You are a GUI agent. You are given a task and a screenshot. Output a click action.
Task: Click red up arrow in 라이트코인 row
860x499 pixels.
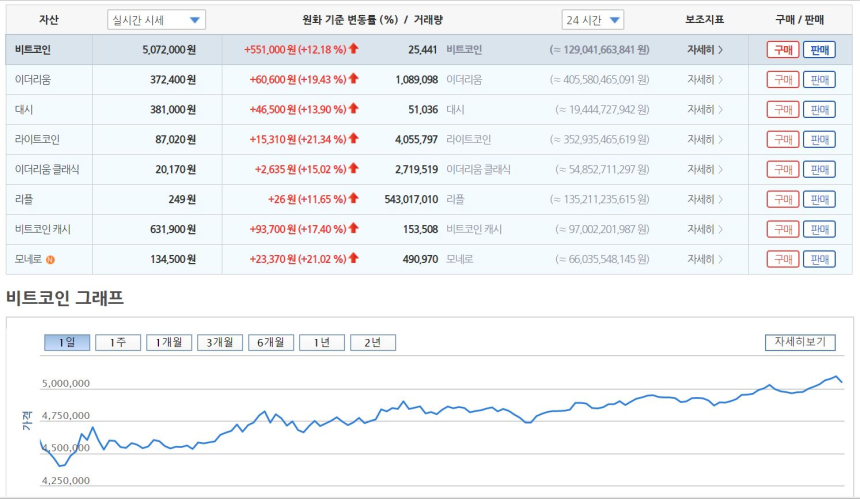354,138
